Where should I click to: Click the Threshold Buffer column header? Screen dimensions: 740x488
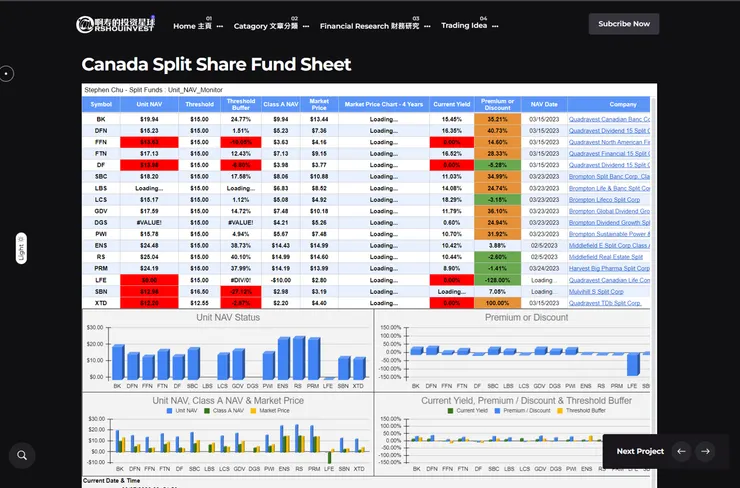click(x=241, y=104)
